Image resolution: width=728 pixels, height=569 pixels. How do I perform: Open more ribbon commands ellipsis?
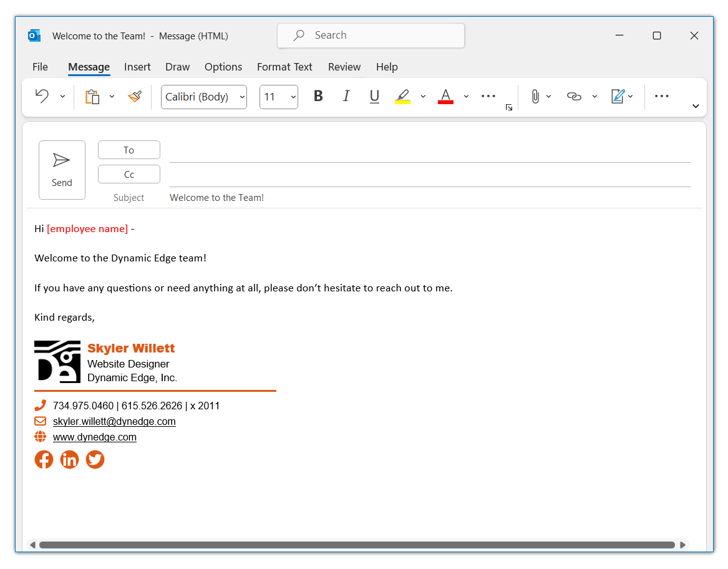pyautogui.click(x=662, y=96)
